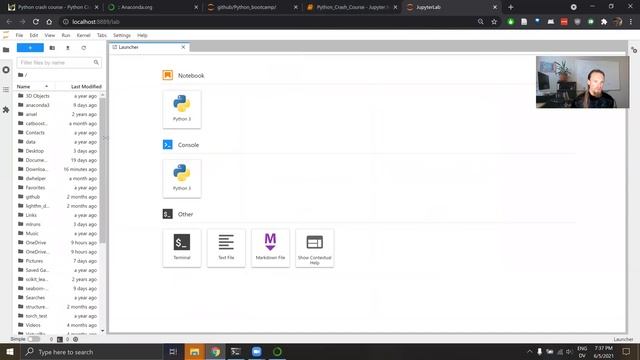This screenshot has height=360, width=640.
Task: Click the localhost address bar
Action: point(269,22)
